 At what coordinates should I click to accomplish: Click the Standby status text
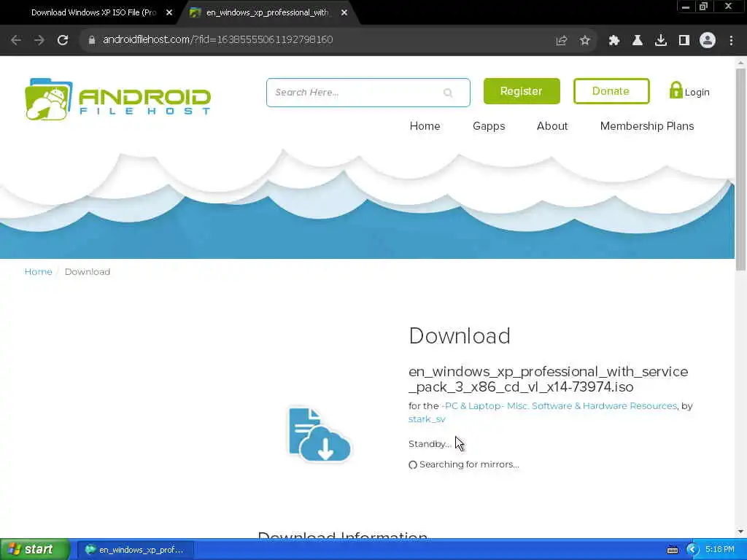coord(430,444)
